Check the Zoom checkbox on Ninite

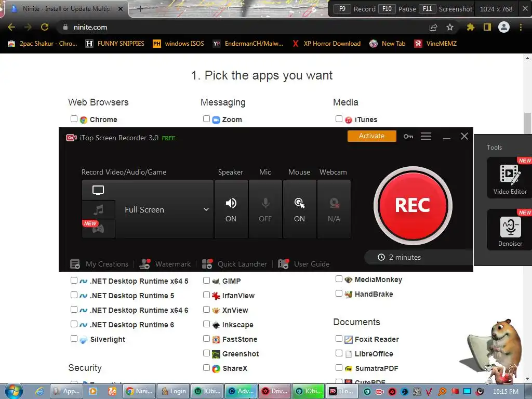pyautogui.click(x=206, y=119)
